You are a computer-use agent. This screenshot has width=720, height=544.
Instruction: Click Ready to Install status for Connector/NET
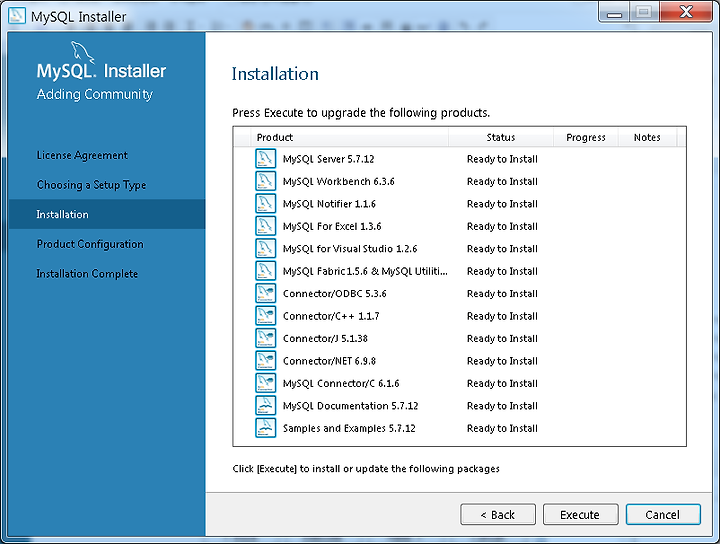click(502, 361)
